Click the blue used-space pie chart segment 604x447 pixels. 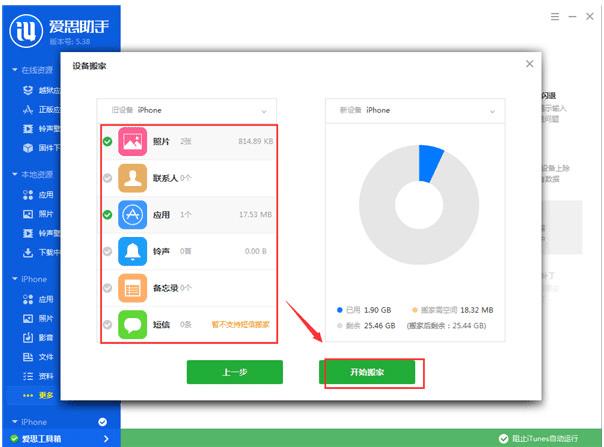[x=429, y=164]
